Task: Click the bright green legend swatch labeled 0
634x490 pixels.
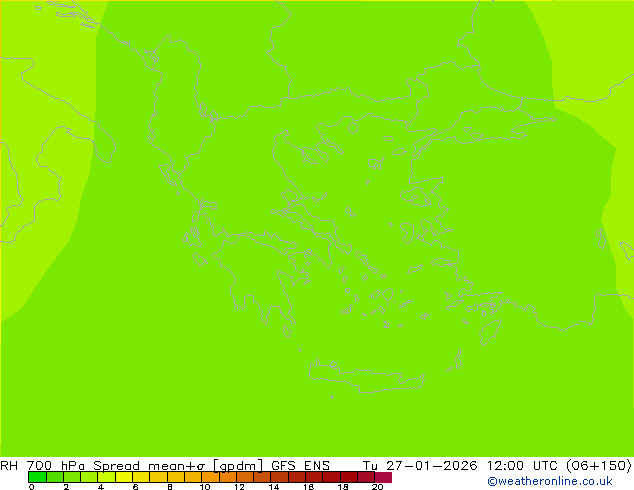Action: (x=37, y=477)
